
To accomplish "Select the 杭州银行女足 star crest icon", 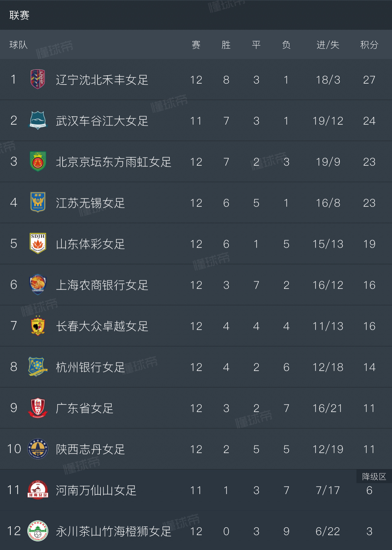I will pos(38,367).
